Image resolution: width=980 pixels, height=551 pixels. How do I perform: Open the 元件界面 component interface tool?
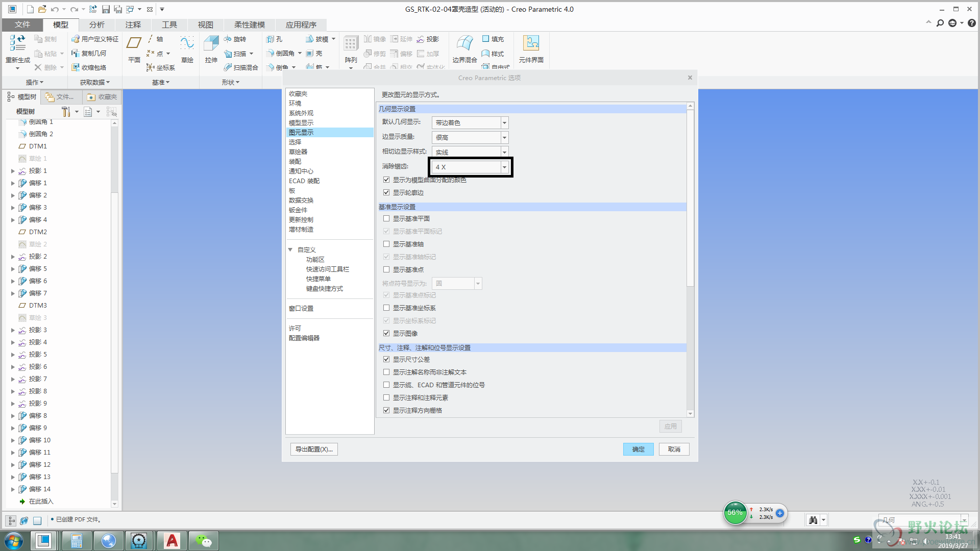point(531,49)
